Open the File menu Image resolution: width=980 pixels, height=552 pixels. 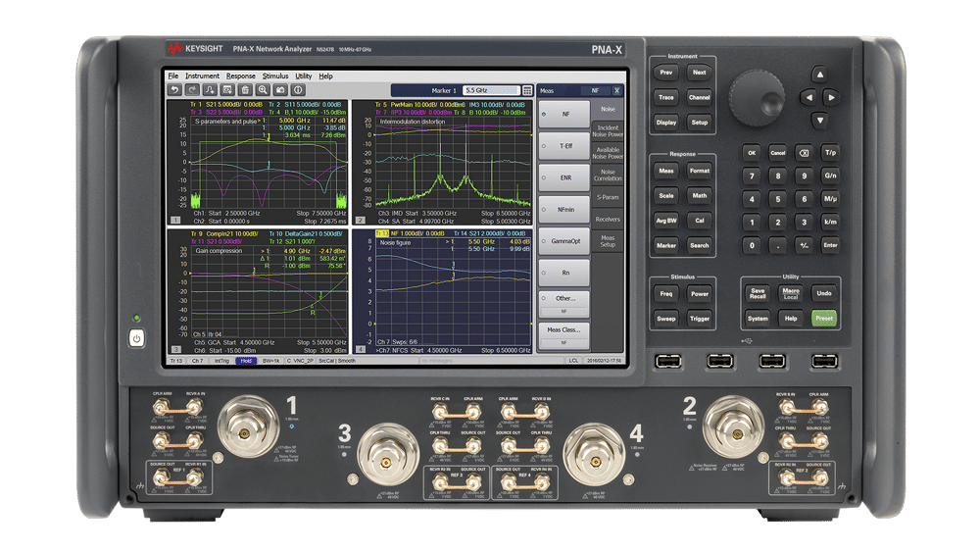173,76
